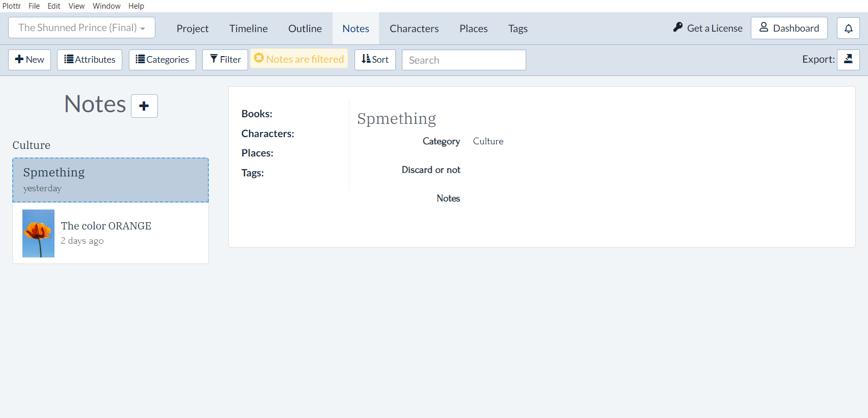The image size is (868, 418).
Task: Switch to the Timeline tab
Action: click(249, 29)
